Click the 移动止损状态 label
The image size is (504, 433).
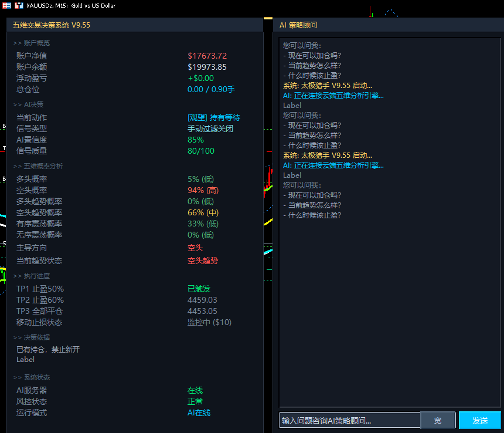(39, 322)
